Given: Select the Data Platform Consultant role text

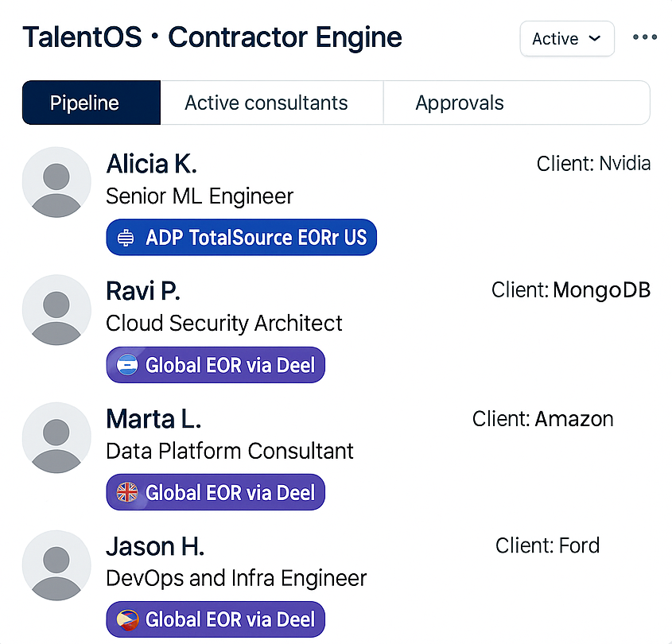Looking at the screenshot, I should click(230, 451).
